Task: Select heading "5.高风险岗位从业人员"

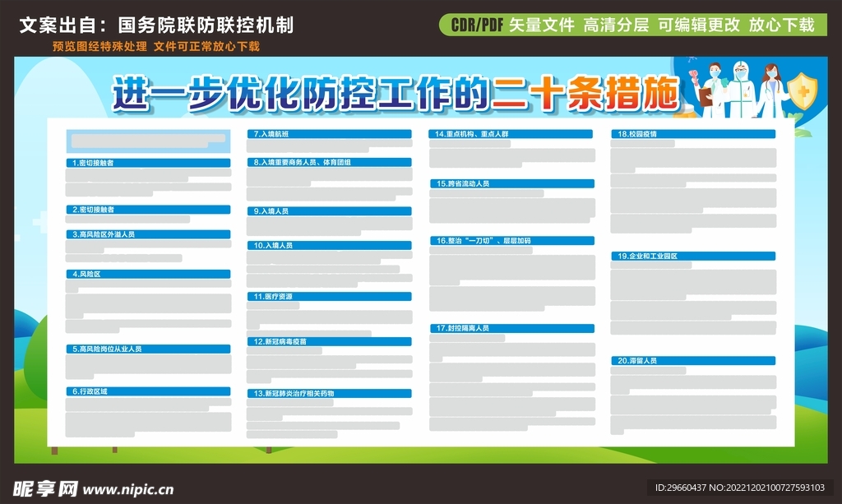Action: (148, 349)
